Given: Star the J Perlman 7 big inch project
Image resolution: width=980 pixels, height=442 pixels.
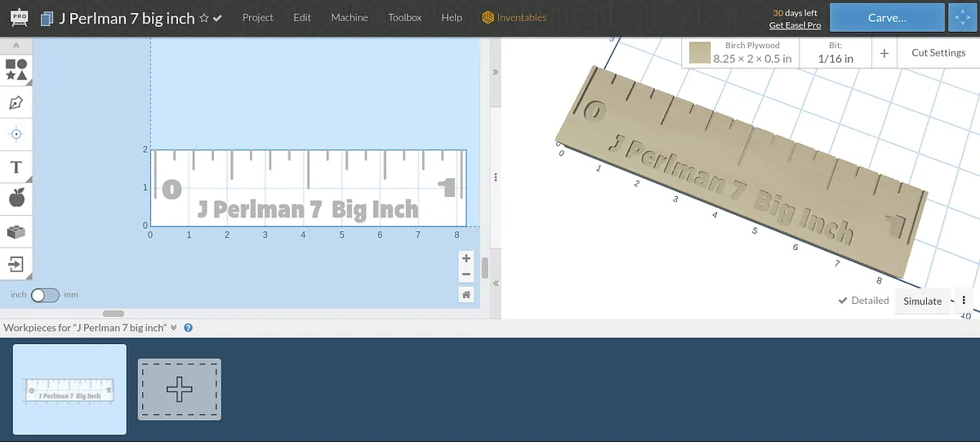Looking at the screenshot, I should [x=204, y=18].
